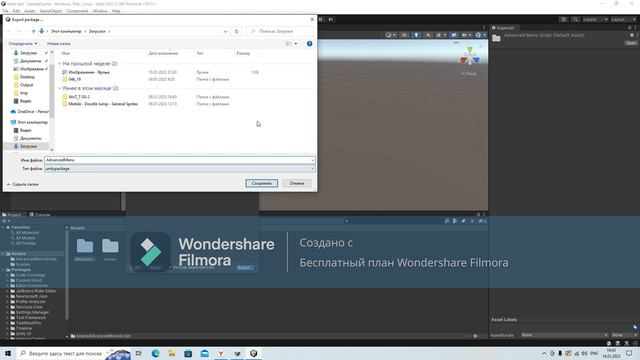Select Scenes folder in Project tree
Image resolution: width=640 pixels, height=360 pixels.
(20, 264)
